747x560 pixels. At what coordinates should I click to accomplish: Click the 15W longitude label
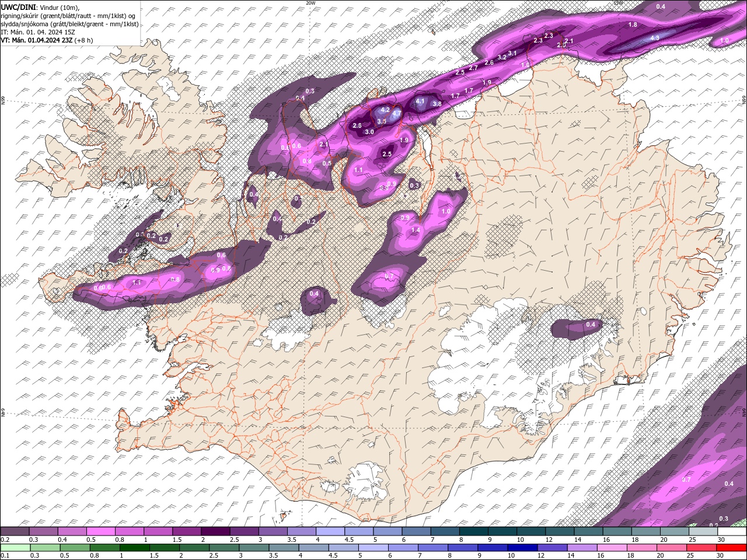pos(618,3)
